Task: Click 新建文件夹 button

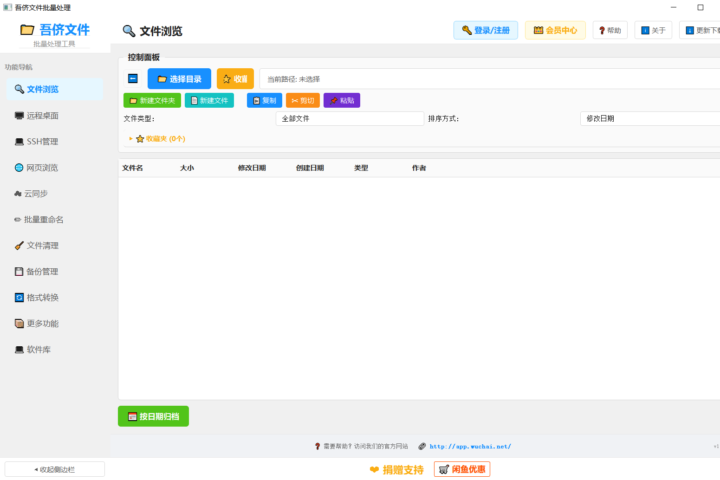Action: point(152,101)
